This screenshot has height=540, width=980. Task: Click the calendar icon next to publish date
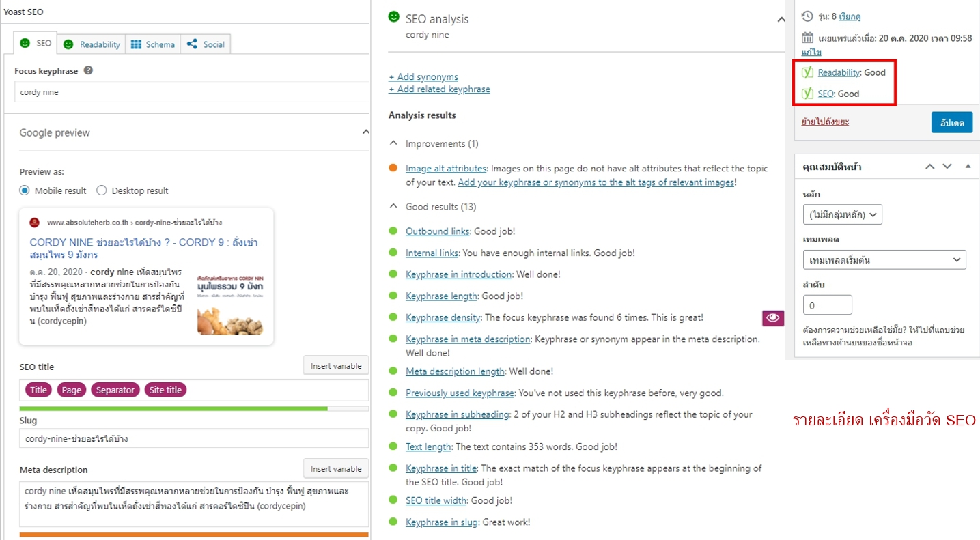[807, 38]
